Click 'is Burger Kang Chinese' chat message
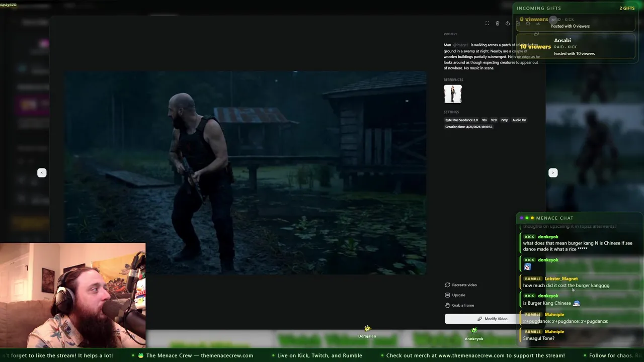The height and width of the screenshot is (362, 644). tap(547, 303)
